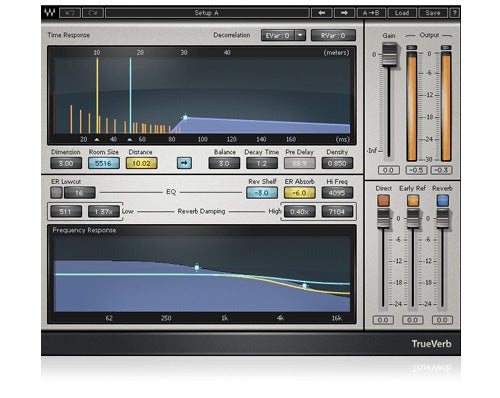The width and height of the screenshot is (500, 398).
Task: Click the Early Ref level value box
Action: click(x=413, y=320)
